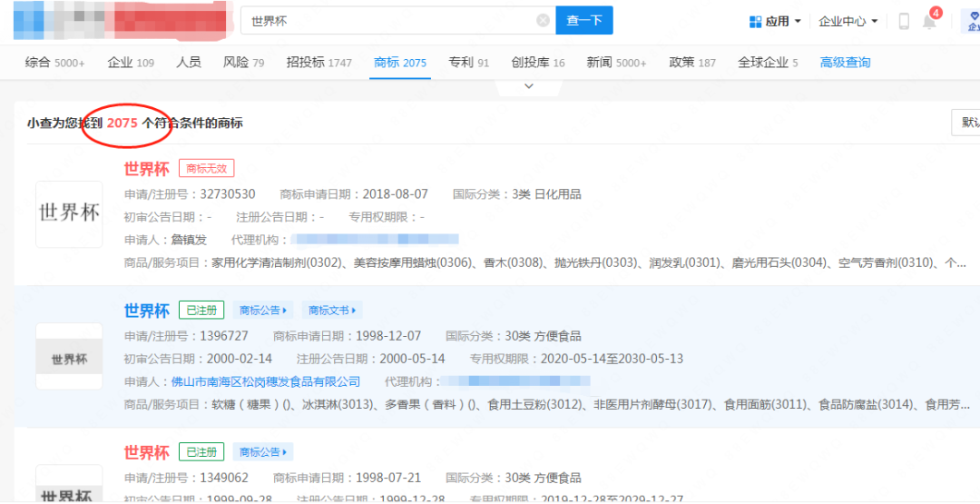Switch to the 全球企业 tab
Viewport: 980px width, 504px height.
pos(769,63)
